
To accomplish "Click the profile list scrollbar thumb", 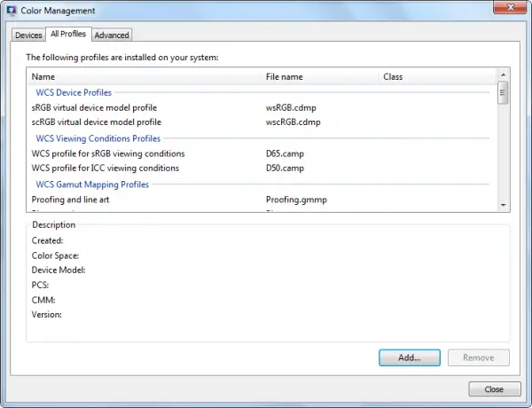I will [x=503, y=92].
